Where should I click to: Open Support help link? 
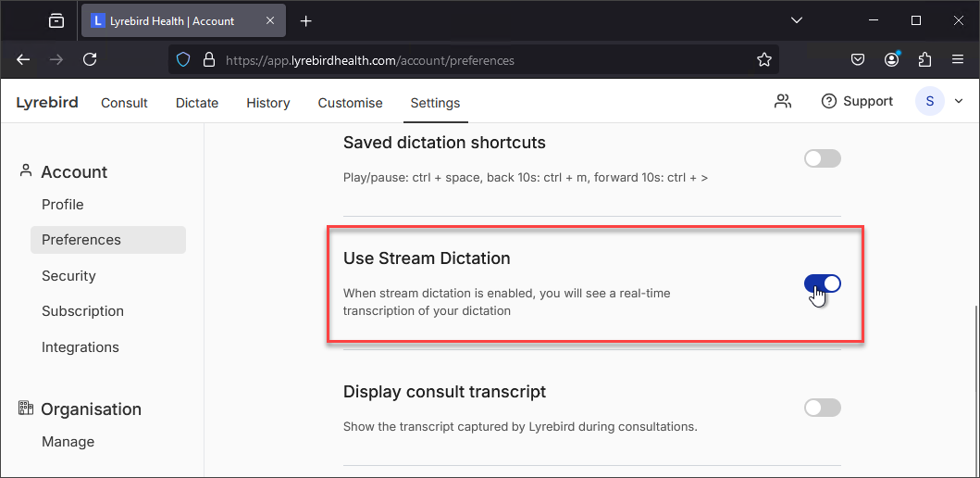(x=857, y=101)
